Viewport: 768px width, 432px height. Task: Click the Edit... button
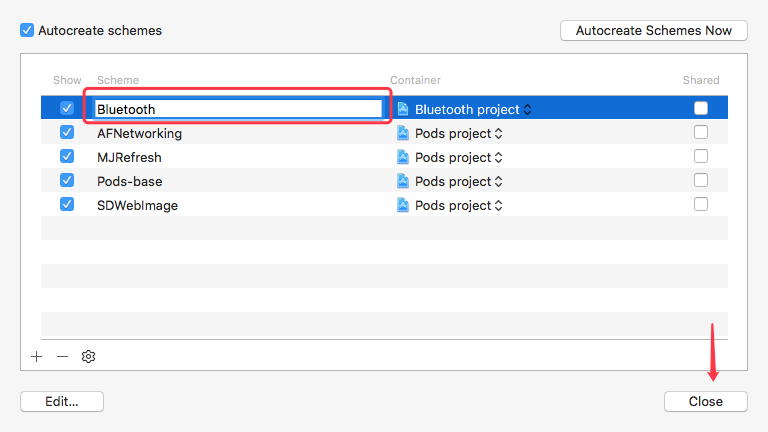point(61,401)
